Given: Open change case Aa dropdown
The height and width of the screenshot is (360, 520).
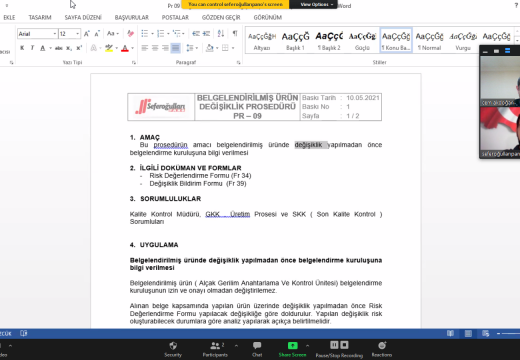Looking at the screenshot, I should (113, 33).
